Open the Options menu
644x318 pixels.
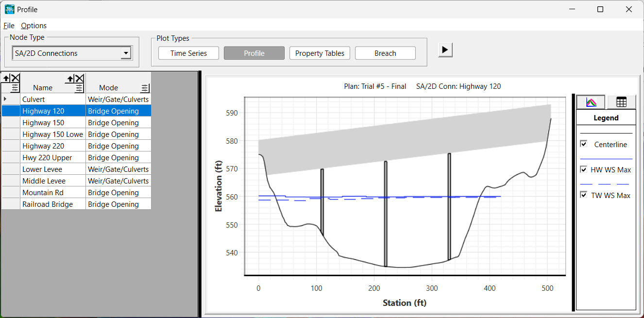[x=34, y=26]
